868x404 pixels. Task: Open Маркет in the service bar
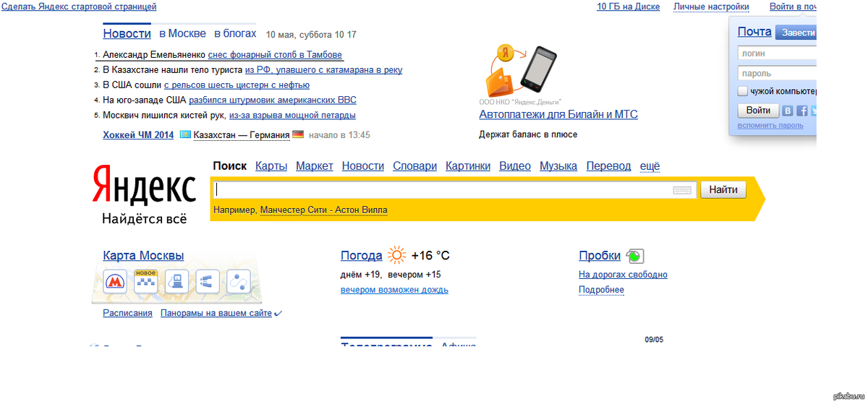(315, 166)
